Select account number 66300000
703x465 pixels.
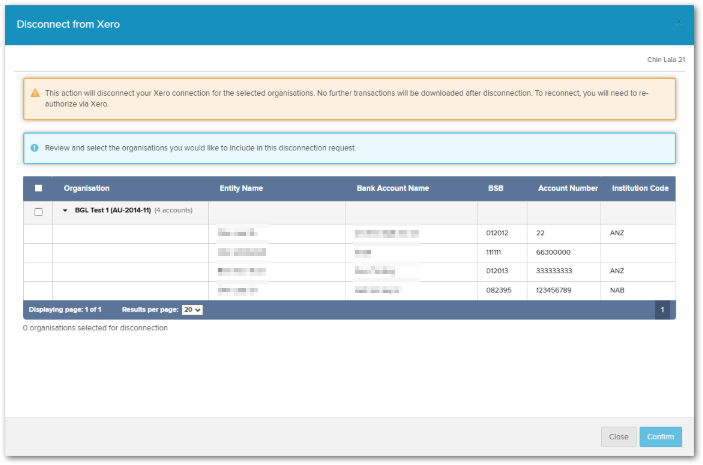point(553,252)
